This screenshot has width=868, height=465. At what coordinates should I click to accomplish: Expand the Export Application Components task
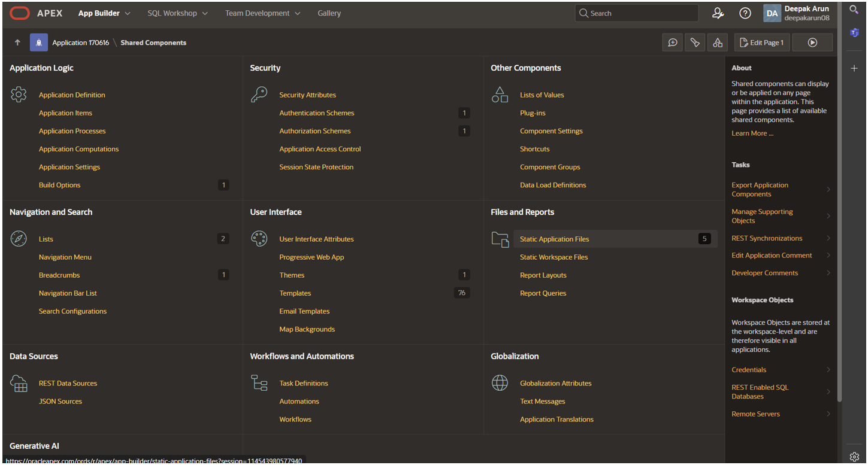point(781,190)
